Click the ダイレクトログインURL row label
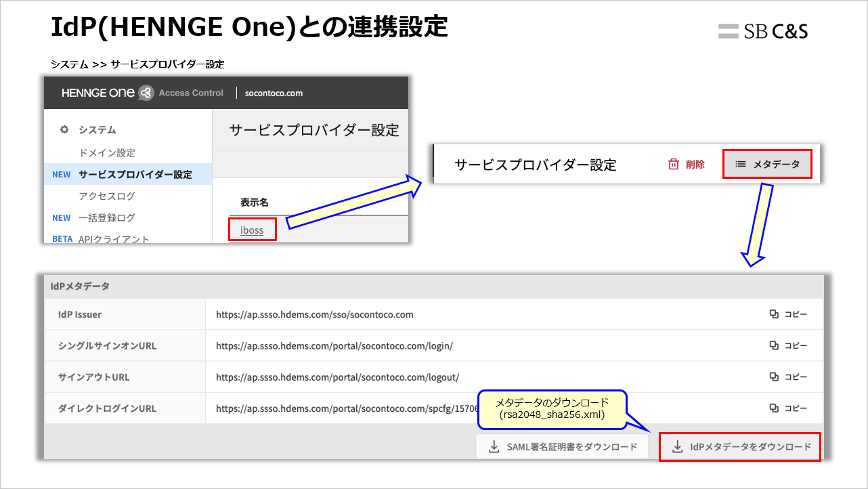This screenshot has width=868, height=489. (x=107, y=408)
